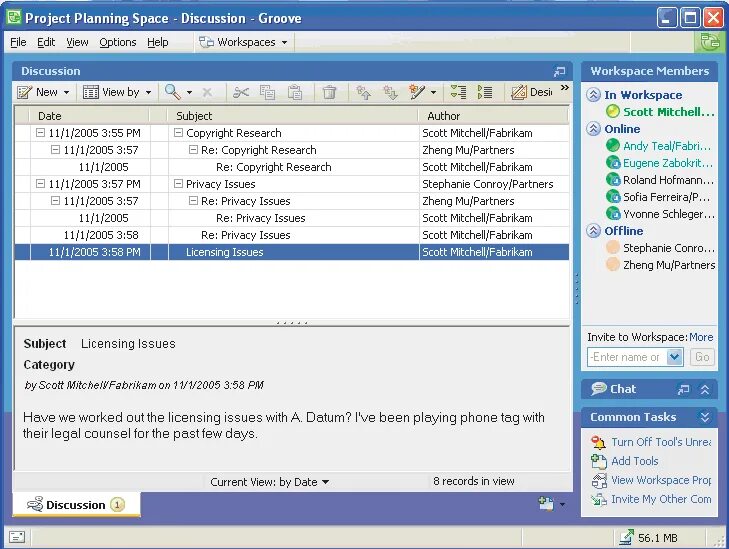The image size is (729, 549).
Task: Expand the Chat panel chevron
Action: (705, 390)
